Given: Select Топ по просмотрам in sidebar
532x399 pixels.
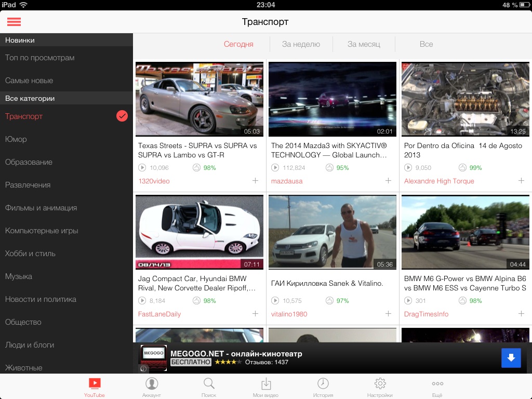Looking at the screenshot, I should (x=66, y=58).
